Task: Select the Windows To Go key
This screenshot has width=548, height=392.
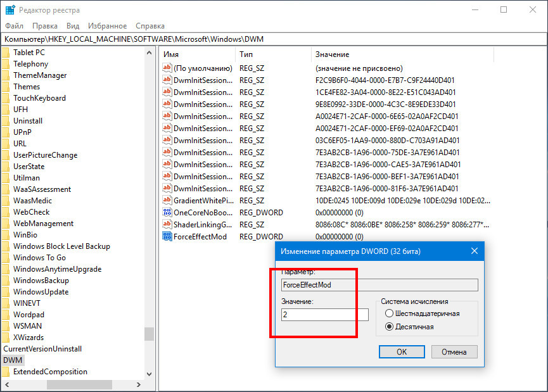Action: click(39, 258)
